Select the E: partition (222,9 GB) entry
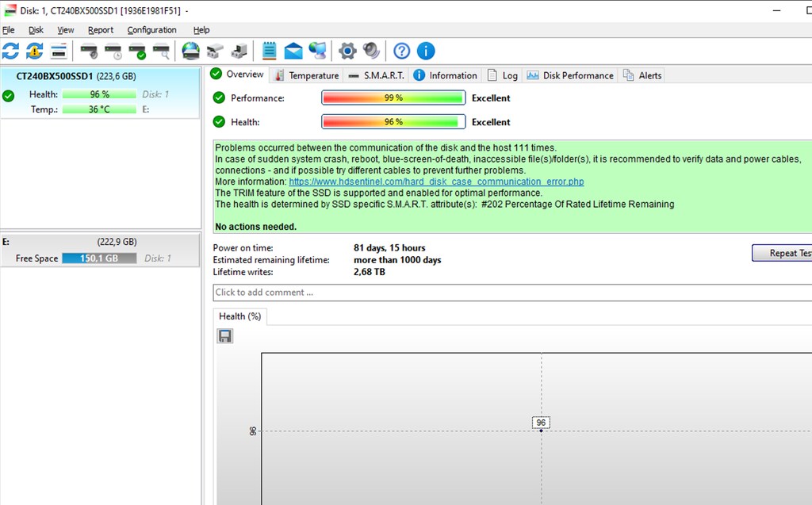 click(101, 251)
